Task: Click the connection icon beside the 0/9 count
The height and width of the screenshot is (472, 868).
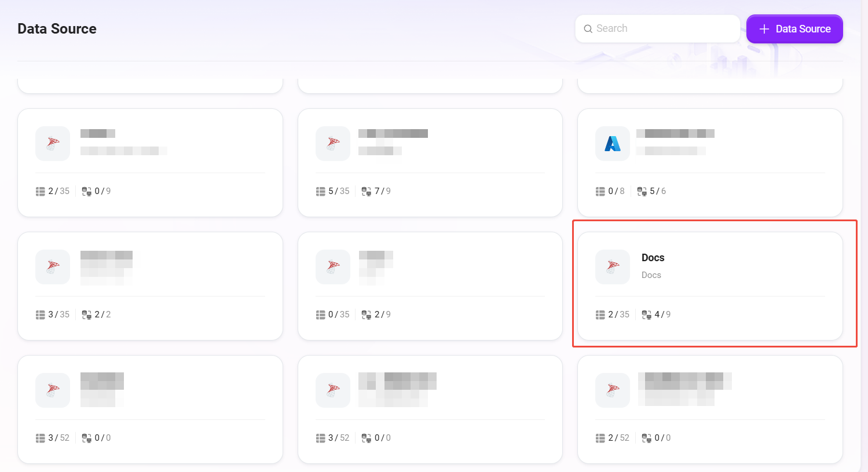Action: (86, 191)
